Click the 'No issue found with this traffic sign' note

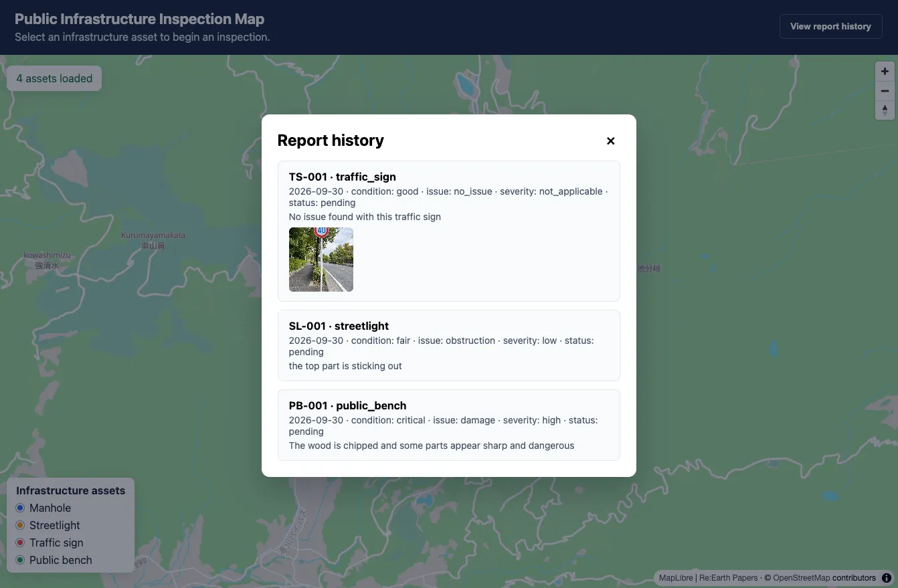365,217
